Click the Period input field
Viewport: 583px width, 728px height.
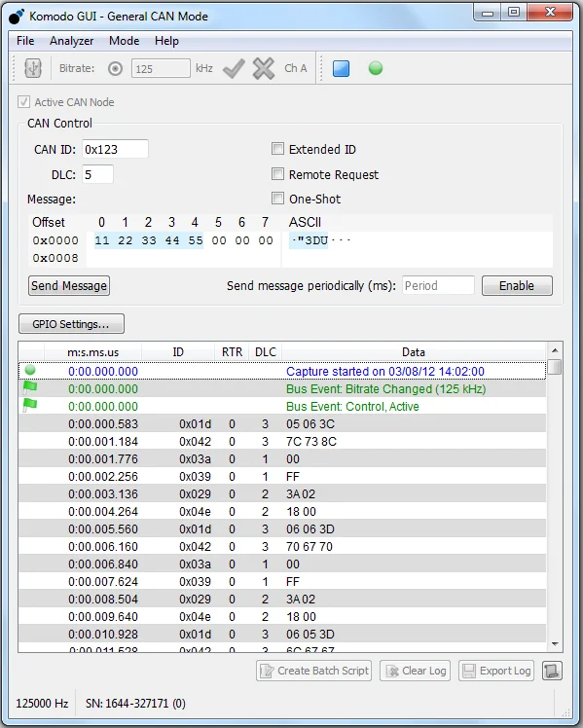[438, 285]
